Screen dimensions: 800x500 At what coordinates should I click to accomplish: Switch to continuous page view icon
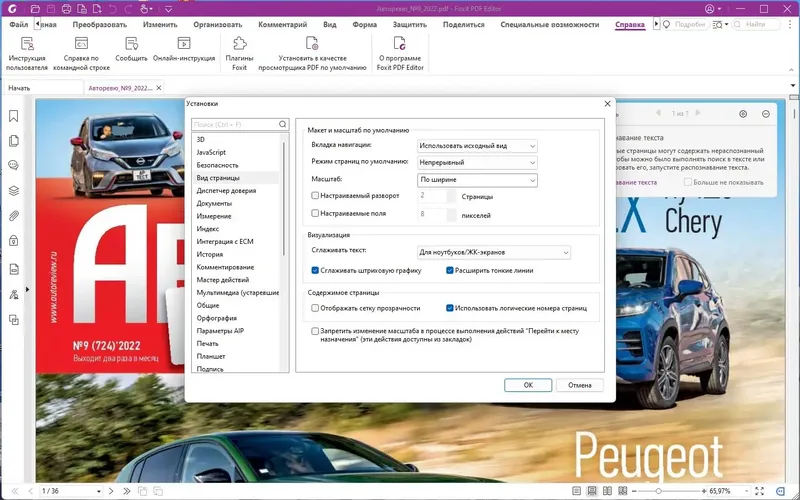(592, 491)
